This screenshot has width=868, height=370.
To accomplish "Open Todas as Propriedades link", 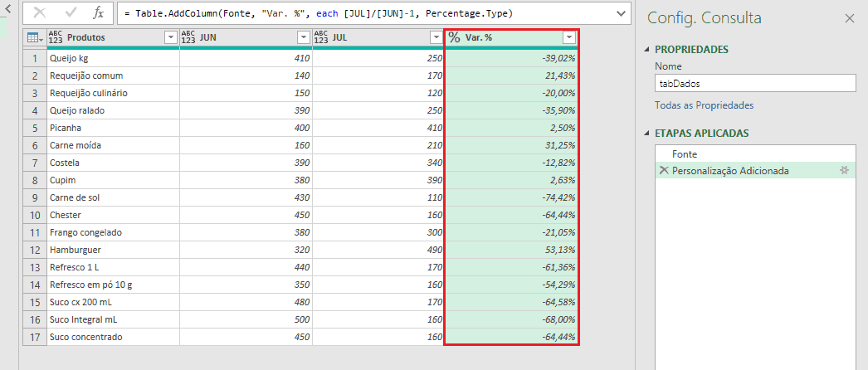I will click(x=705, y=105).
